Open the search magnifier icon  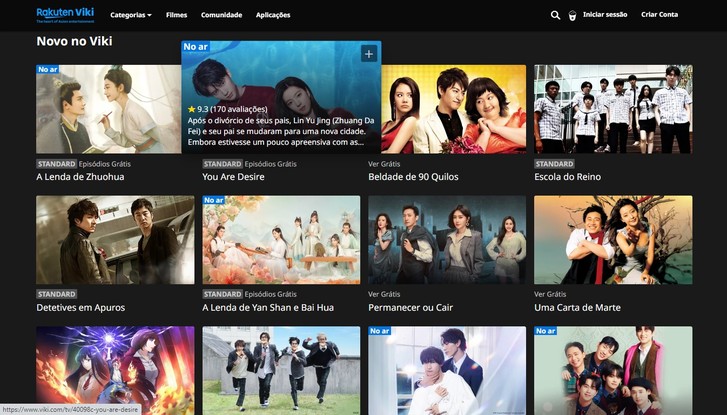[x=555, y=15]
